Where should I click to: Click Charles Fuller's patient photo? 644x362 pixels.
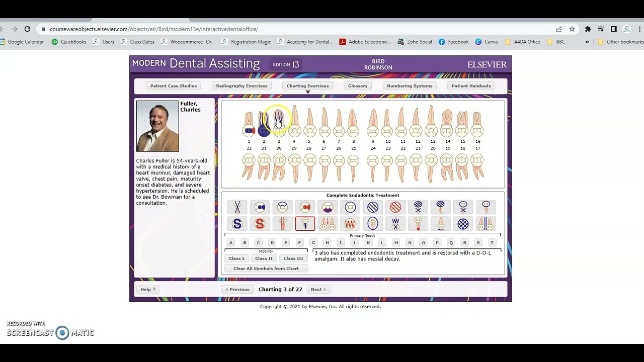click(x=157, y=126)
